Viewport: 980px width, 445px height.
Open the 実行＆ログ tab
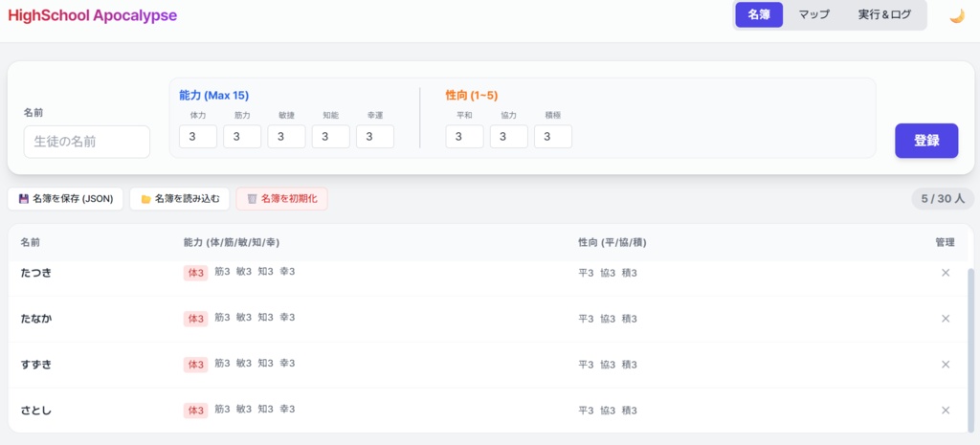point(884,15)
